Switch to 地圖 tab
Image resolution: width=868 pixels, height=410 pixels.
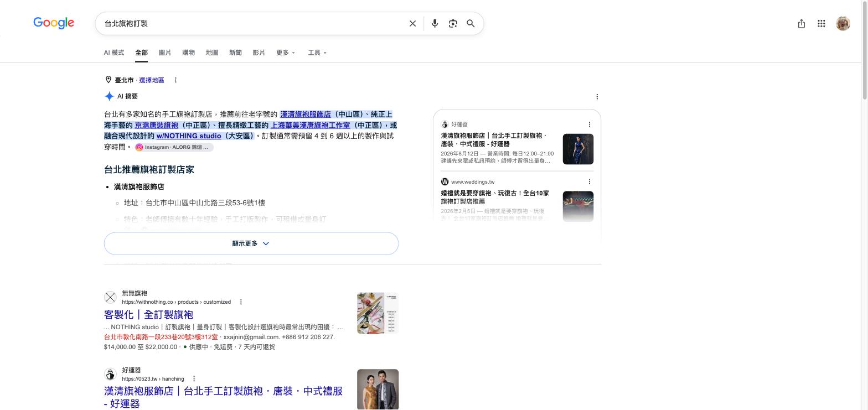(x=212, y=53)
